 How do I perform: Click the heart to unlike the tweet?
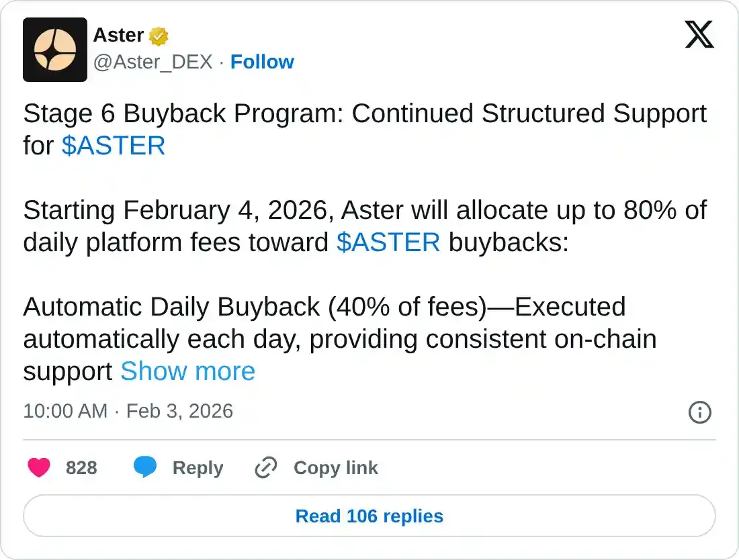point(39,467)
